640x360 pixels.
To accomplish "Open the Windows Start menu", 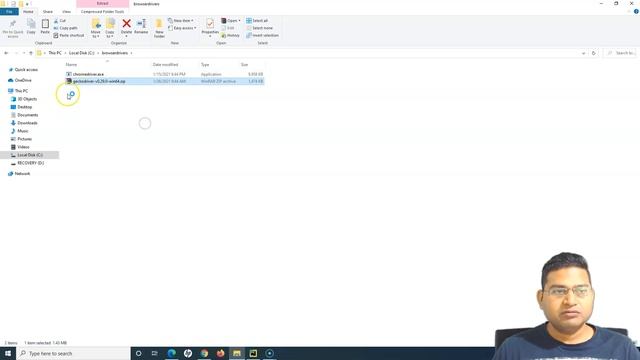I will [x=8, y=353].
